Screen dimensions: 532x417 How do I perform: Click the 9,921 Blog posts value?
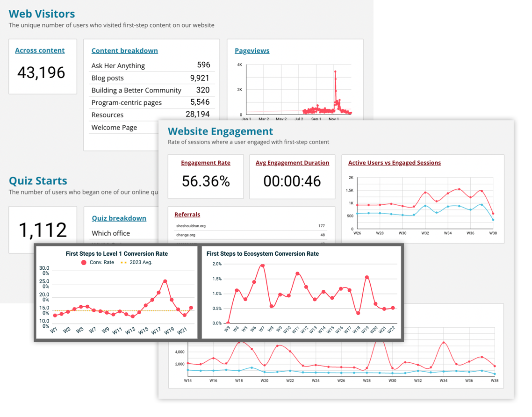pos(200,78)
